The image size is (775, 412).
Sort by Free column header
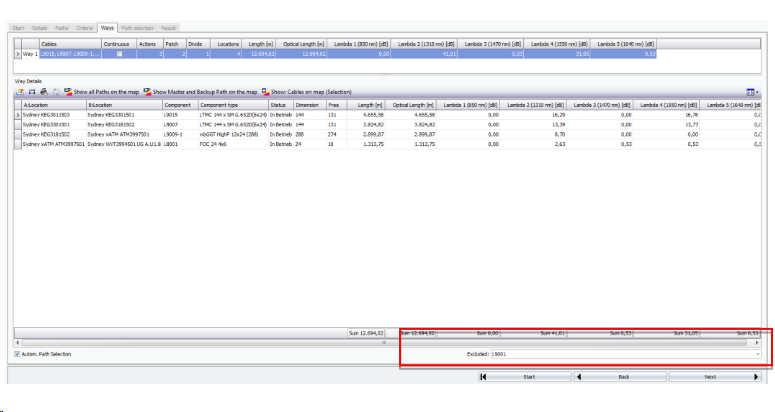coord(336,105)
